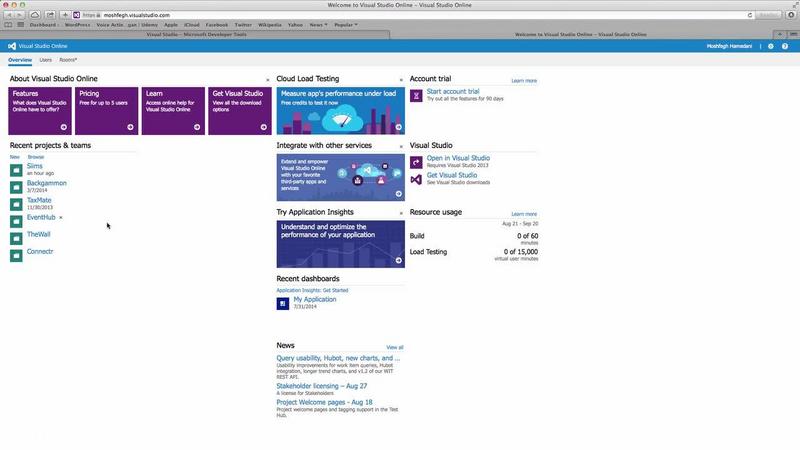Click the EventHub project icon
Image resolution: width=800 pixels, height=450 pixels.
point(16,221)
